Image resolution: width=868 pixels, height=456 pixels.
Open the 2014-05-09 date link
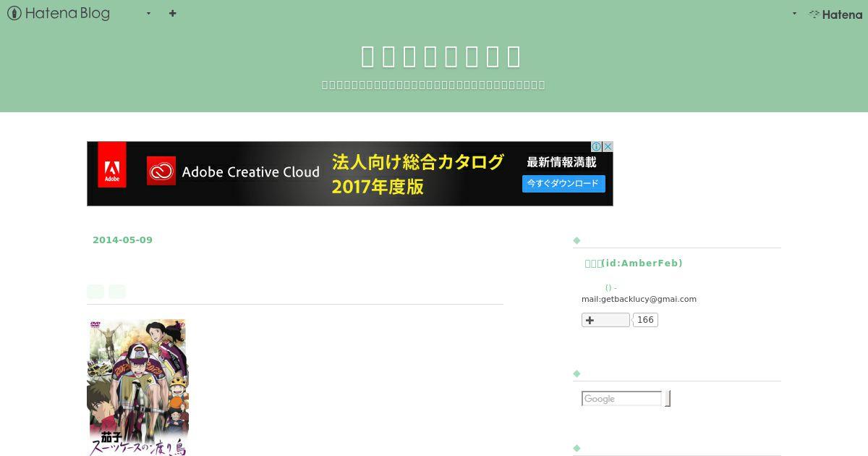point(122,240)
